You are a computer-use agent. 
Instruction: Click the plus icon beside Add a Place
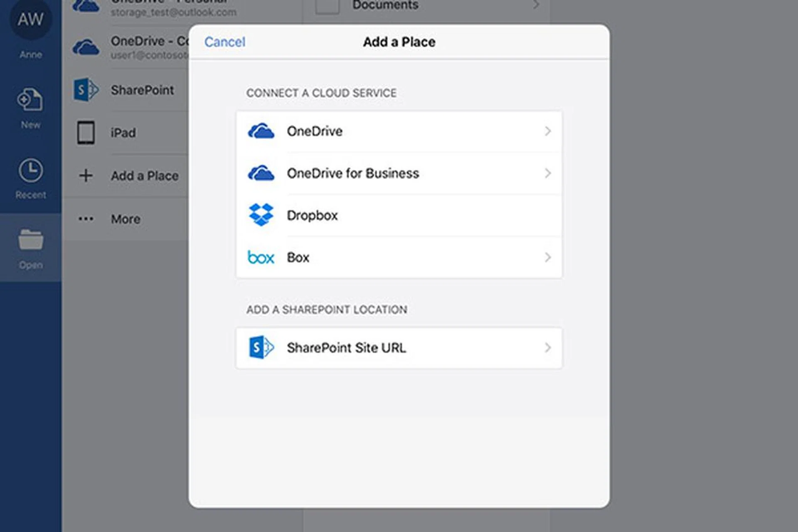pos(86,175)
